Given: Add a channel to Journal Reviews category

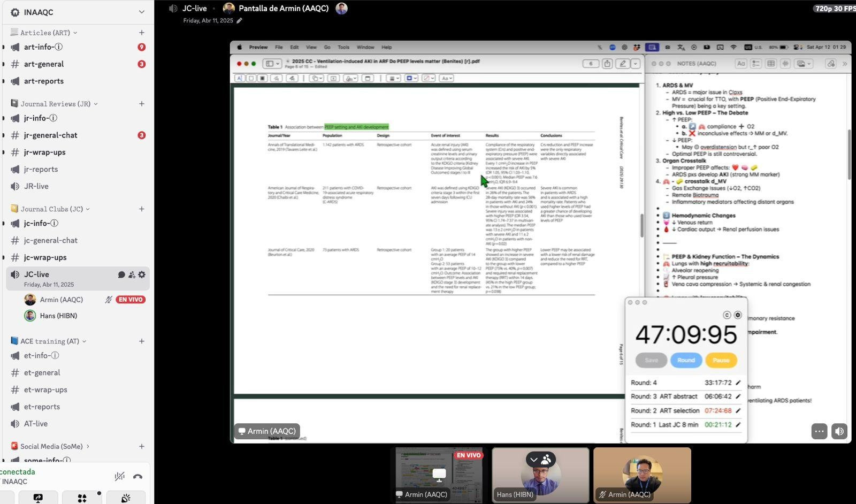Looking at the screenshot, I should coord(141,104).
